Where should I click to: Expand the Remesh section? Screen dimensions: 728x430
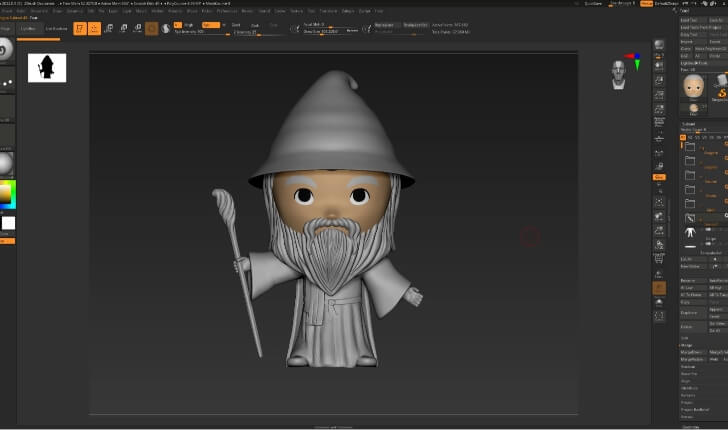coord(688,395)
